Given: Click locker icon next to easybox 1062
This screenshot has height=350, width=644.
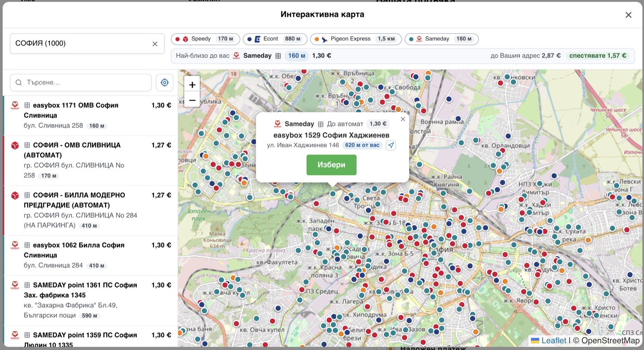Looking at the screenshot, I should [x=27, y=245].
